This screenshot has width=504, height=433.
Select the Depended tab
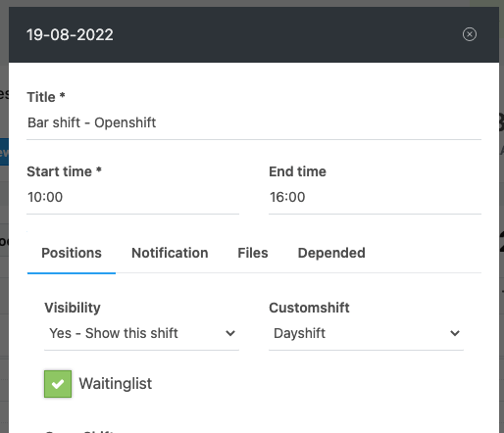pyautogui.click(x=331, y=253)
